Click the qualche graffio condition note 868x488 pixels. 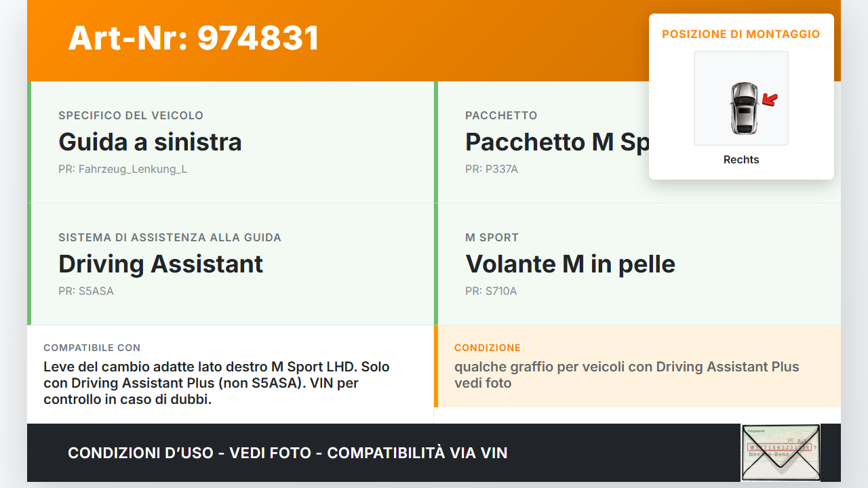(x=627, y=375)
